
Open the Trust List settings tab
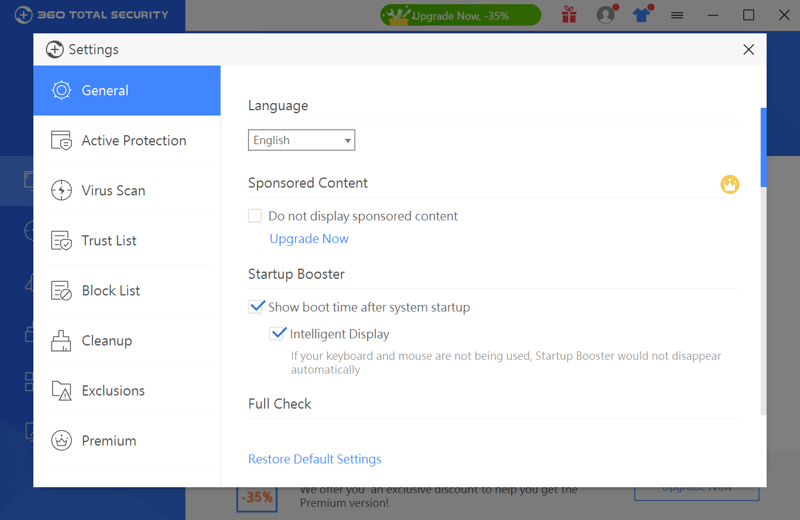tap(127, 240)
